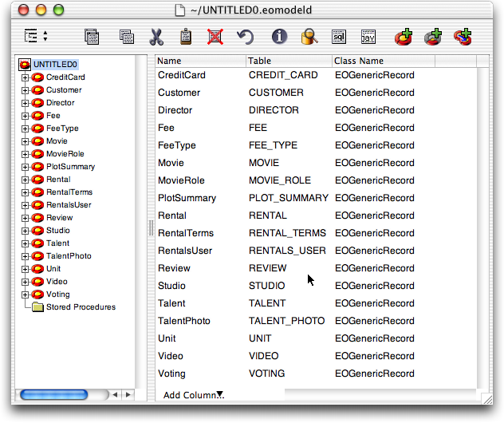Screen dimensions: 504x423
Task: Click the Undo arrow icon
Action: [246, 37]
